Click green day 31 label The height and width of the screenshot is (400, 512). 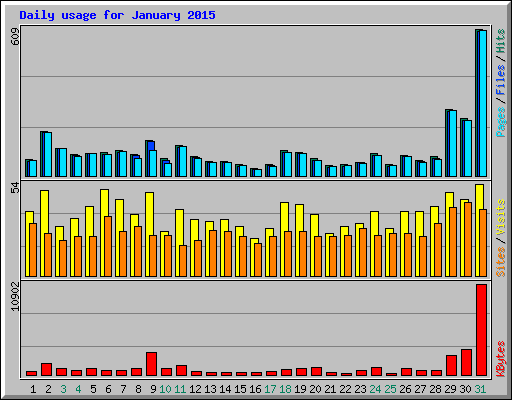(480, 389)
